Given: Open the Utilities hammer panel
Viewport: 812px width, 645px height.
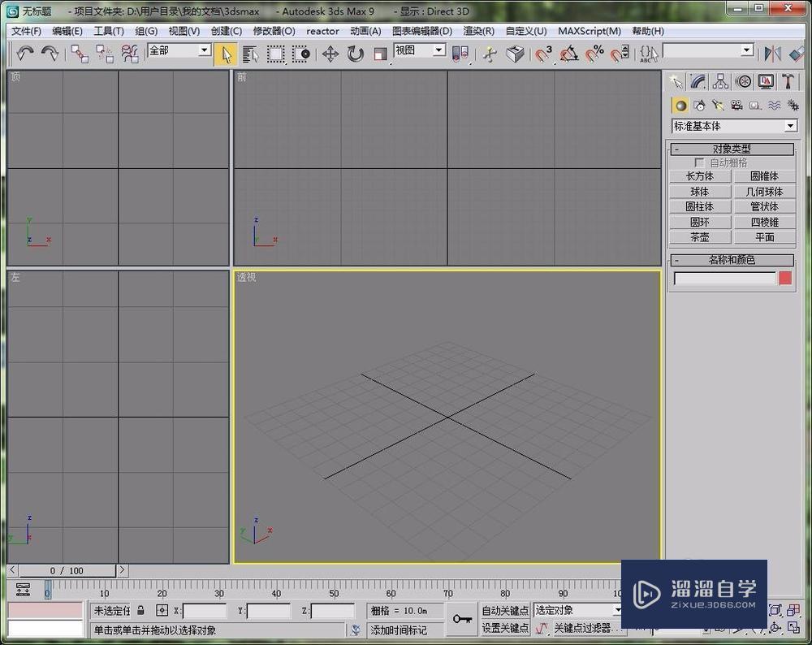Looking at the screenshot, I should click(788, 81).
